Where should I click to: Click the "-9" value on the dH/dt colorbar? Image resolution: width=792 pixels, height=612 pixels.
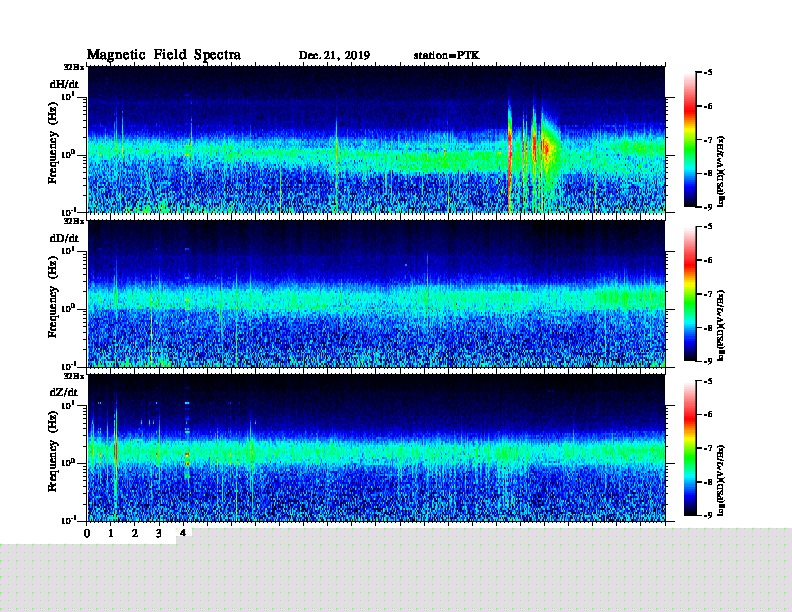tap(707, 207)
